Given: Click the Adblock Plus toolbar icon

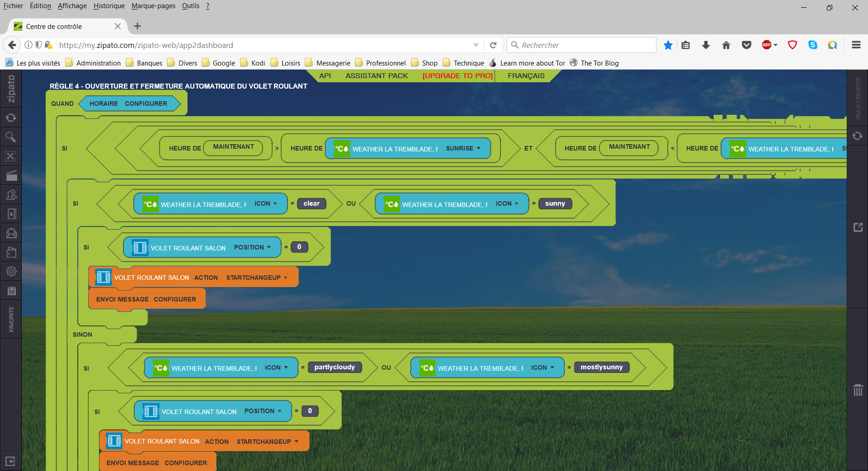Looking at the screenshot, I should 767,45.
